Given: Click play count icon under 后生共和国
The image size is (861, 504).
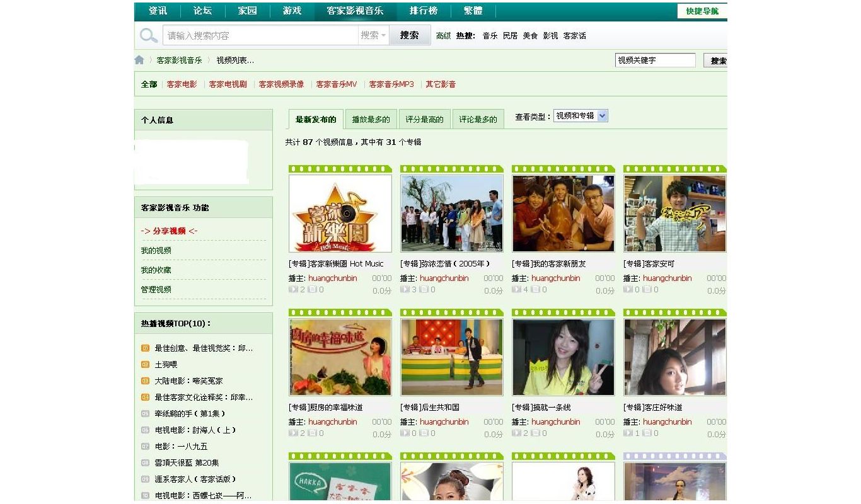Looking at the screenshot, I should (405, 433).
